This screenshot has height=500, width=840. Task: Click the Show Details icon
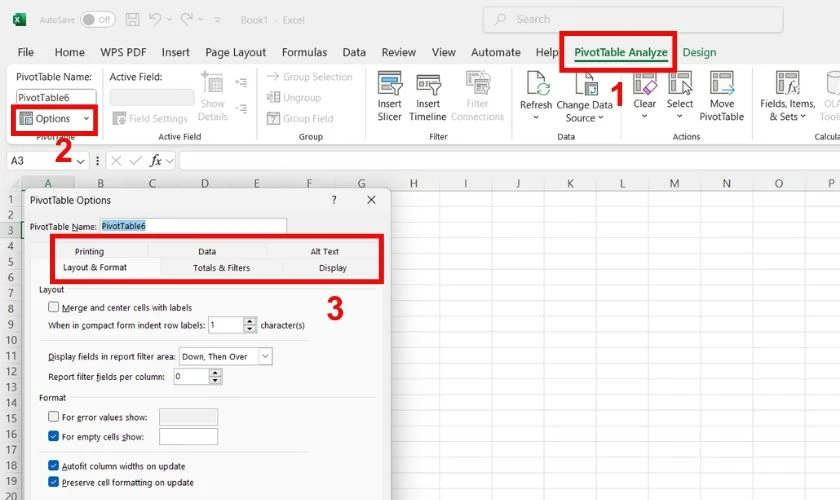(212, 83)
